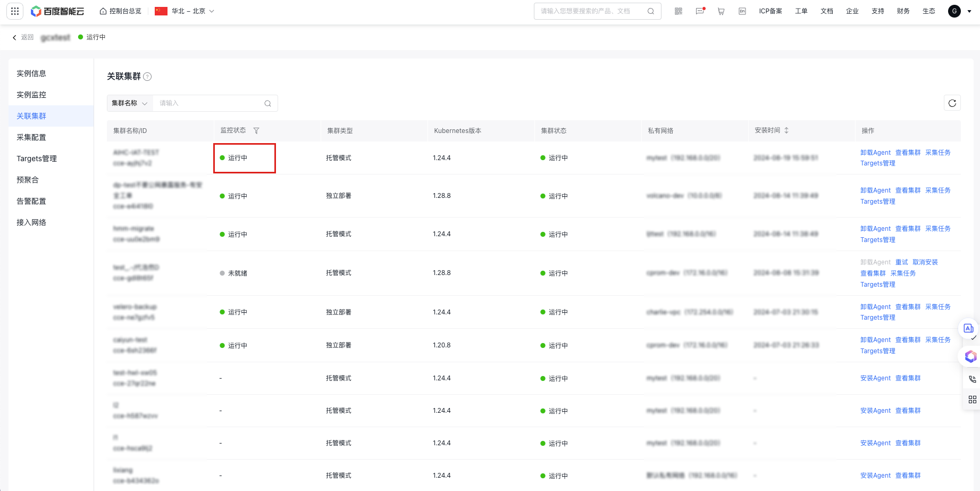Select Targets管理 in the sidebar
The image size is (980, 491).
pos(51,159)
